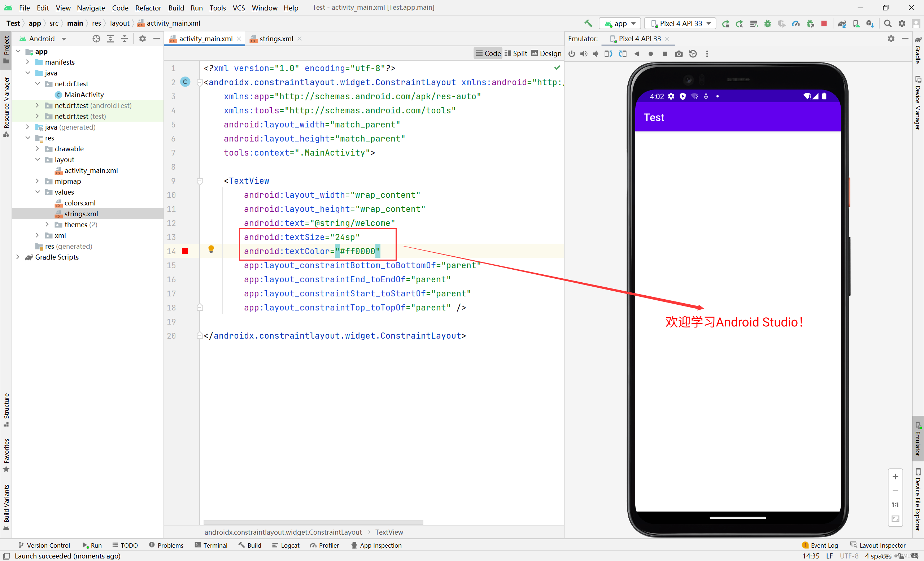Switch editor to Design view
Image resolution: width=924 pixels, height=561 pixels.
(546, 53)
